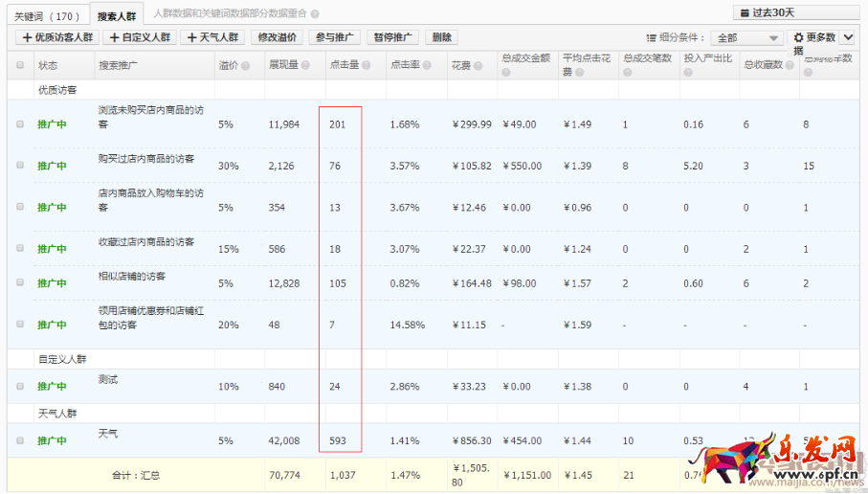Click the 搜索推广 column header
Image resolution: width=868 pixels, height=494 pixels.
(x=119, y=65)
